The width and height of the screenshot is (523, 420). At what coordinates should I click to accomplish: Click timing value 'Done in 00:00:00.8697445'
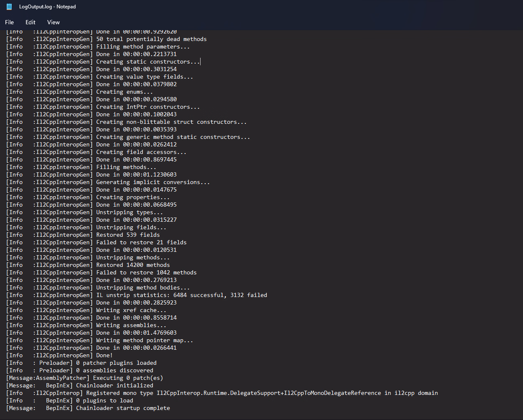pyautogui.click(x=137, y=159)
